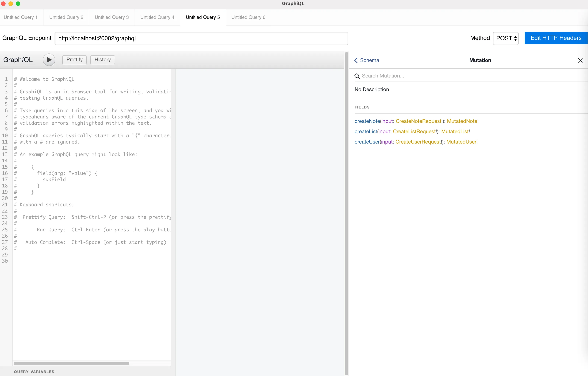
Task: Click the macOS yellow minimize button
Action: [11, 4]
